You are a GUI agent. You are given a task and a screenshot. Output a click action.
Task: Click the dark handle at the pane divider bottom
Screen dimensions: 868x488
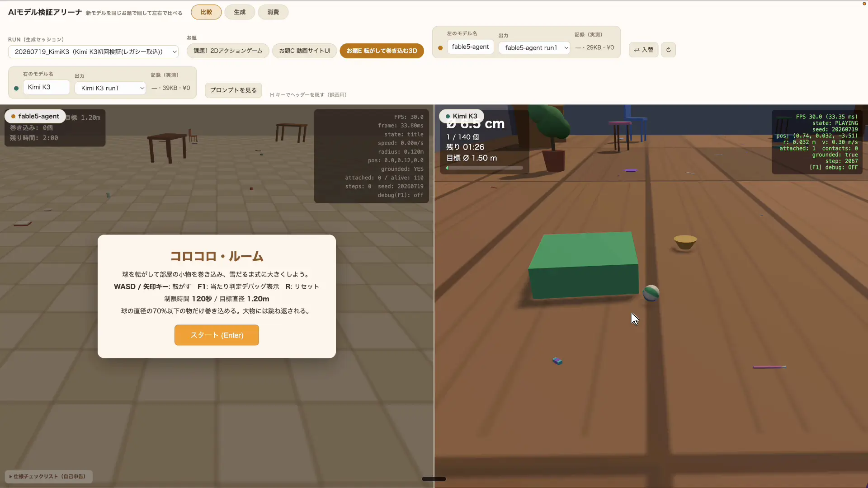(434, 479)
